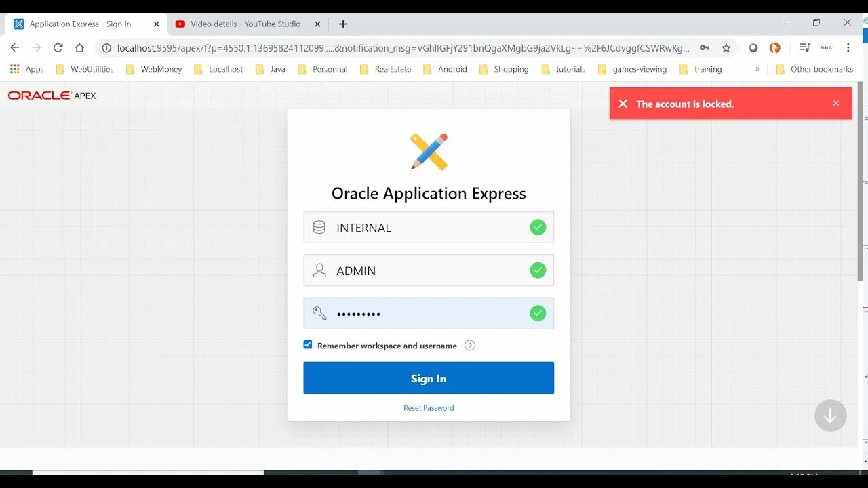868x488 pixels.
Task: Click the INTERNAL workspace field
Action: (x=429, y=228)
